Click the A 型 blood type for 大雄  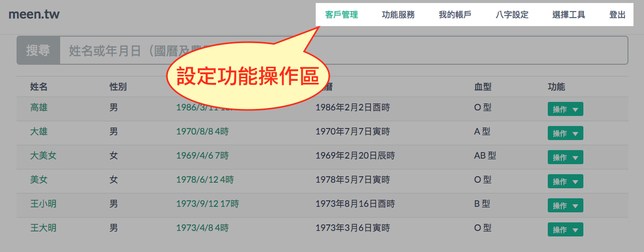482,132
